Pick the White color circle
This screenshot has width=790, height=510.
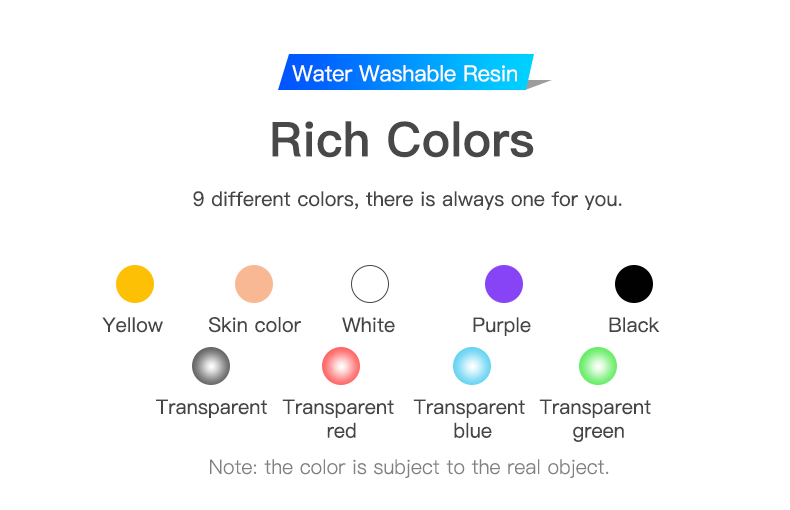pyautogui.click(x=370, y=284)
